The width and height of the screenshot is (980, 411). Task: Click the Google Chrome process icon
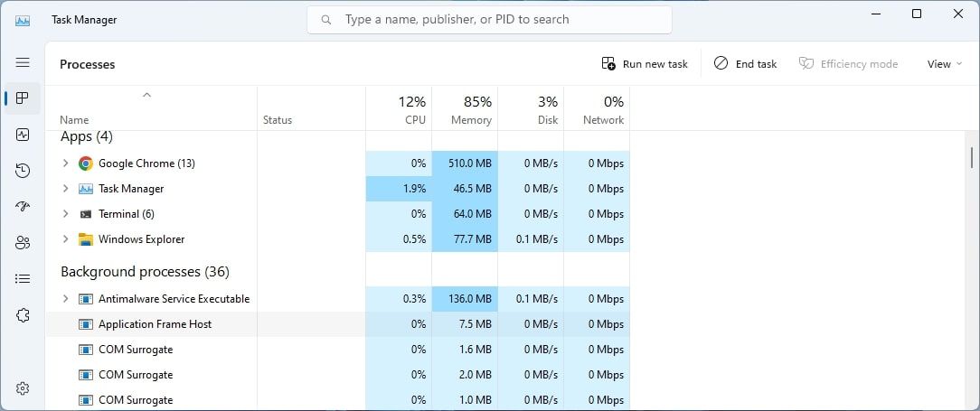[86, 163]
